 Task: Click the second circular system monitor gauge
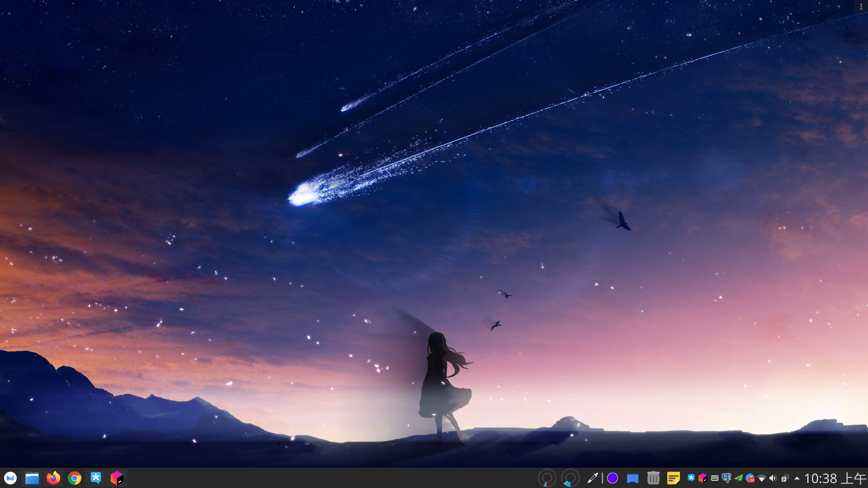[570, 478]
